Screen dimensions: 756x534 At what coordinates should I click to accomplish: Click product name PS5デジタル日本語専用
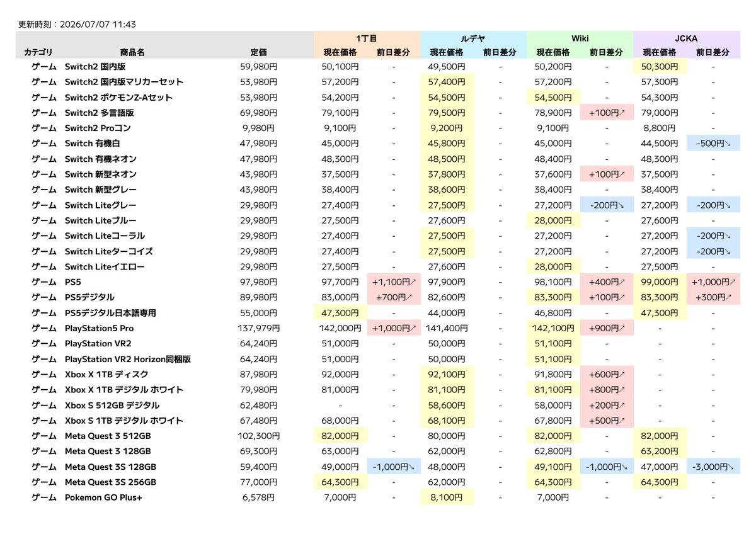tap(110, 313)
